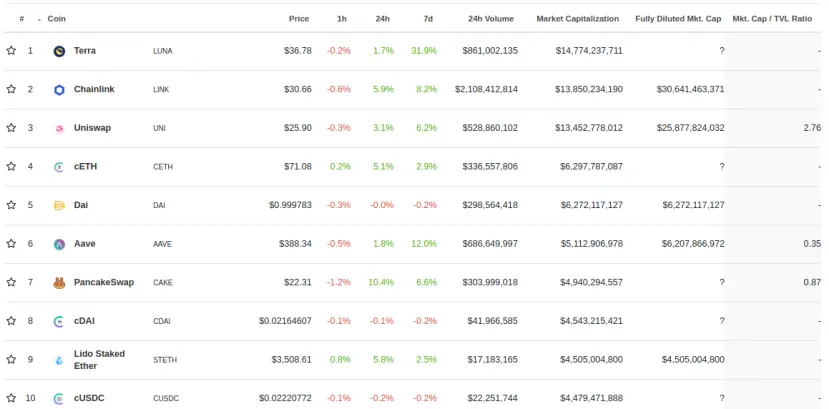Open the cETH coin page link
829x409 pixels.
pyautogui.click(x=85, y=166)
